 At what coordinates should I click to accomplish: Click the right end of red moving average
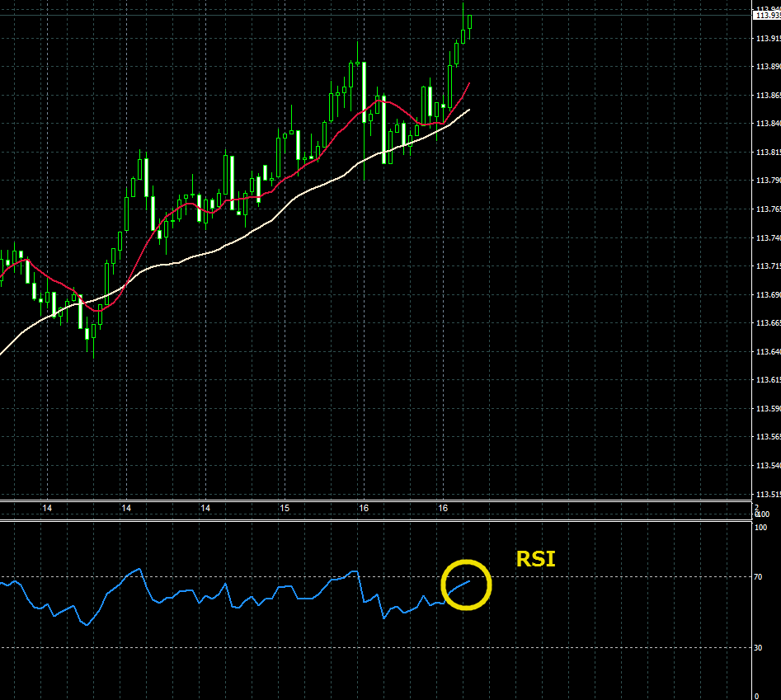click(x=469, y=83)
